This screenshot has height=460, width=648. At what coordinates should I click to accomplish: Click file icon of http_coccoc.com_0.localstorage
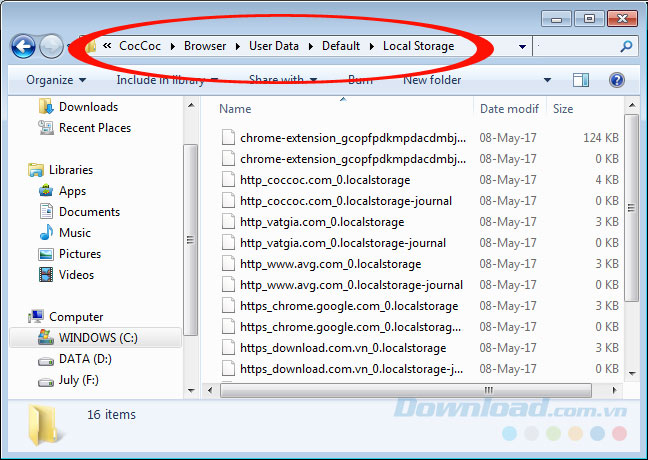pyautogui.click(x=228, y=180)
